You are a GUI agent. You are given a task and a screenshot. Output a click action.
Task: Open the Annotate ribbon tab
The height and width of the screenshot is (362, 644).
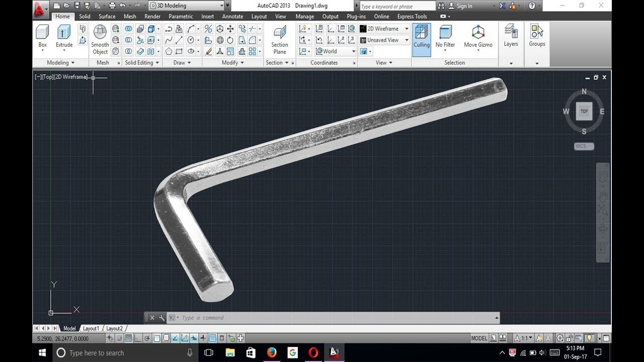[x=232, y=16]
